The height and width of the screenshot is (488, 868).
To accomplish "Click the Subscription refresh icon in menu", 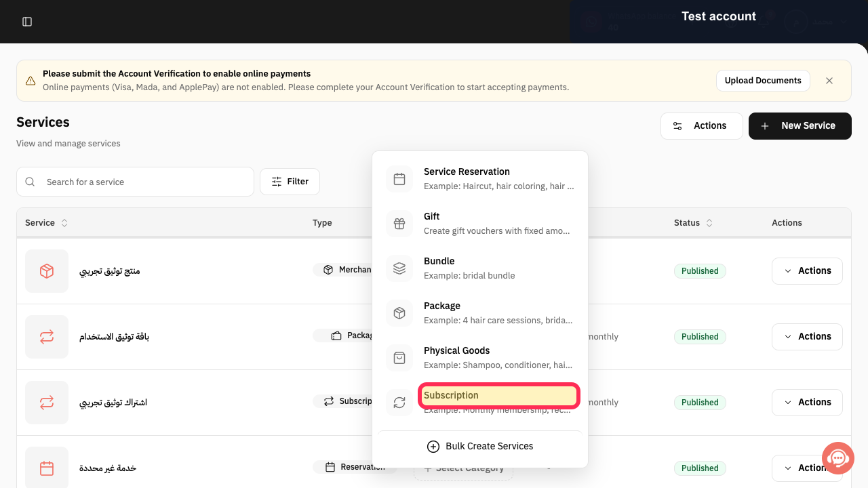I will pyautogui.click(x=399, y=403).
